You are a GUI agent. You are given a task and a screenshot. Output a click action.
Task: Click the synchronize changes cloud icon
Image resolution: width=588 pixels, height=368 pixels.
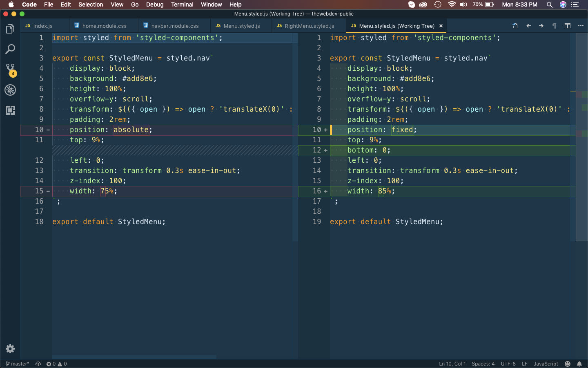pos(38,364)
